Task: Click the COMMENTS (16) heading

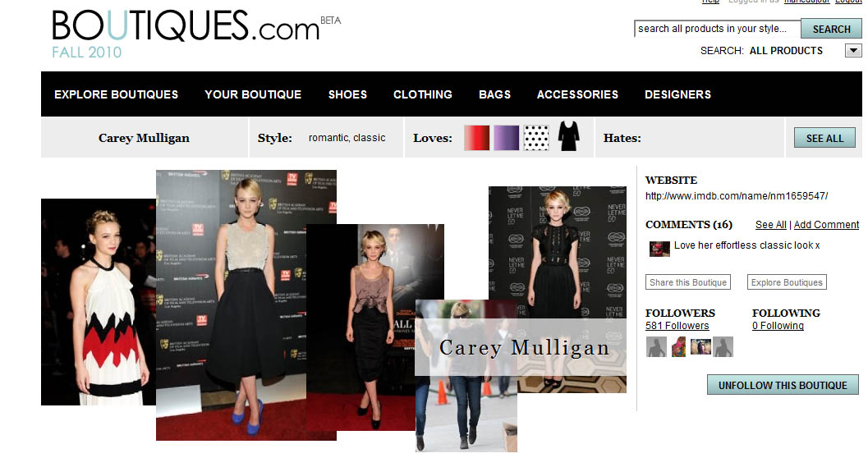Action: 689,225
